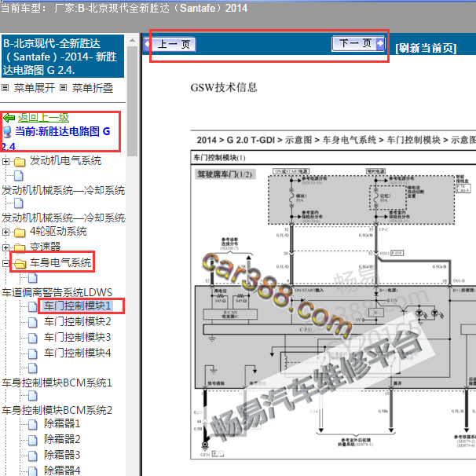The height and width of the screenshot is (476, 476).
Task: Click document icon beside 车门控制模块3
Action: tap(33, 338)
